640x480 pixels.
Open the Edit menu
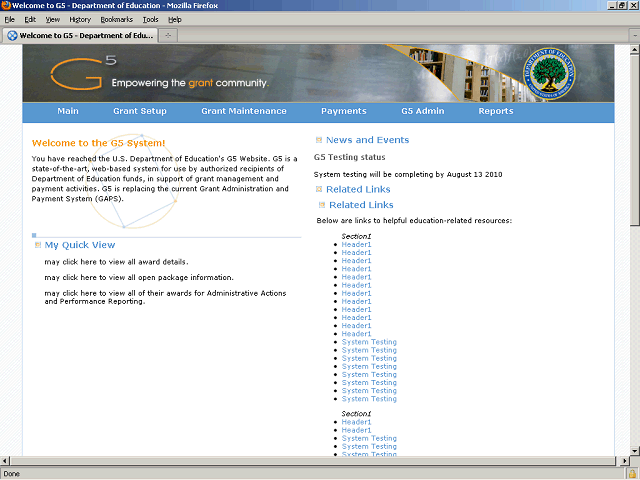point(30,19)
